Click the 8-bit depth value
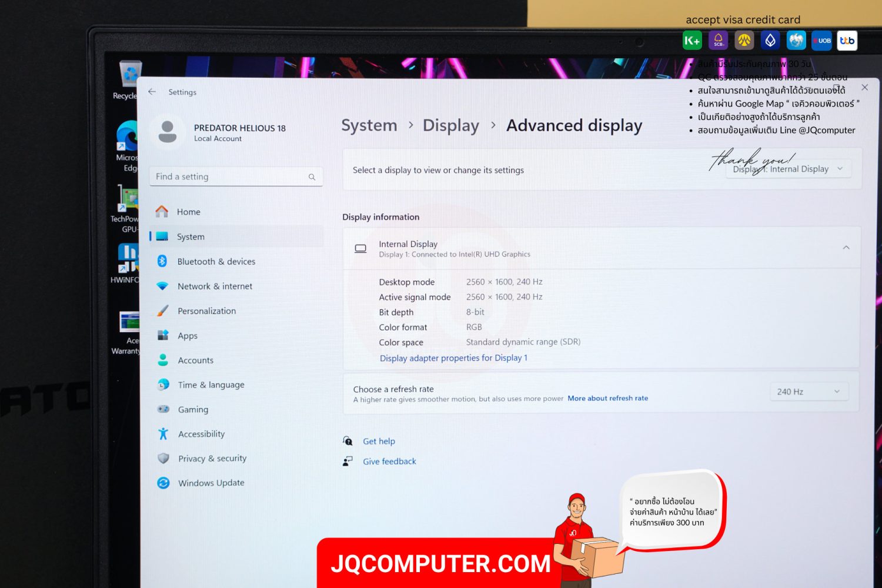 [x=475, y=312]
